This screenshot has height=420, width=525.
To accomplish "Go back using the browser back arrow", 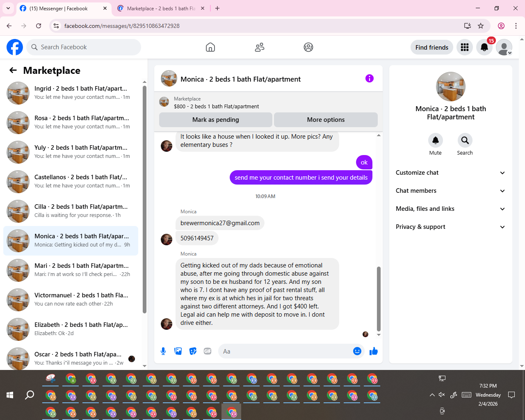I will tap(9, 26).
